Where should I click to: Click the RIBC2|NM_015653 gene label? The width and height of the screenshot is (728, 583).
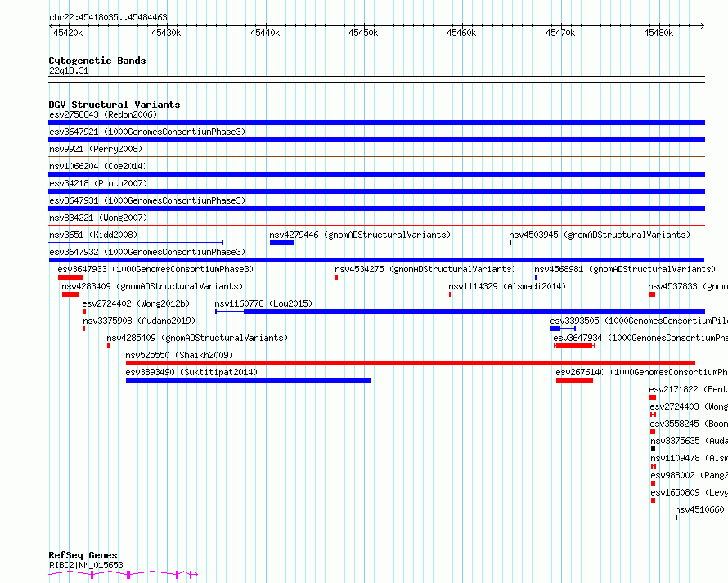[x=86, y=565]
